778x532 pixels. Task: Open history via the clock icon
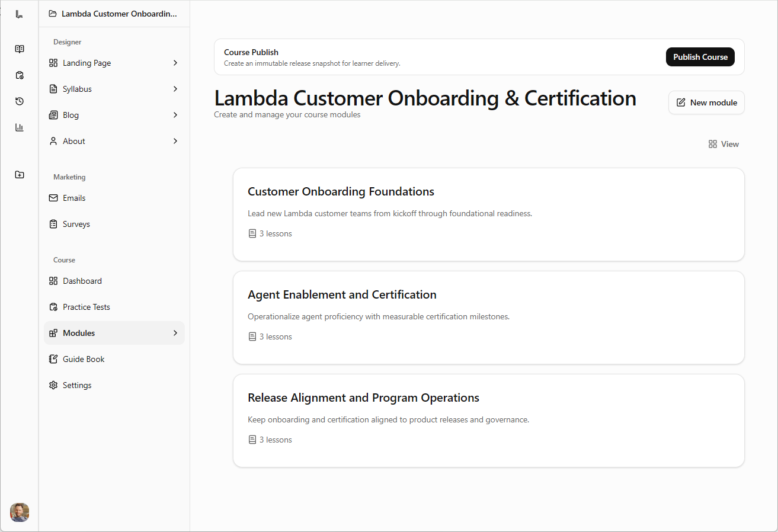tap(19, 101)
